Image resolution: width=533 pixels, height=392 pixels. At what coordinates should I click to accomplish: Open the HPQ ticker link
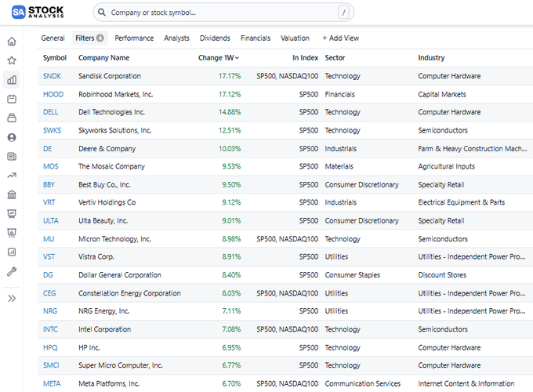50,347
